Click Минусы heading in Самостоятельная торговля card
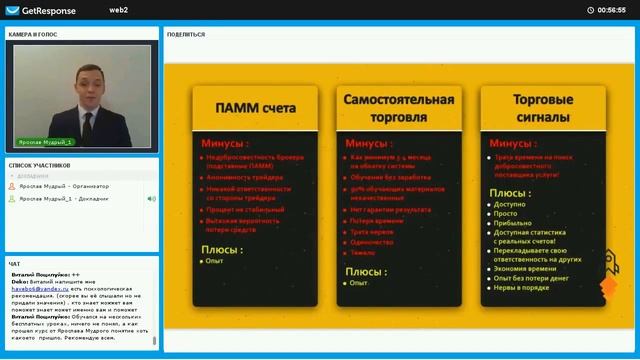 pos(369,143)
